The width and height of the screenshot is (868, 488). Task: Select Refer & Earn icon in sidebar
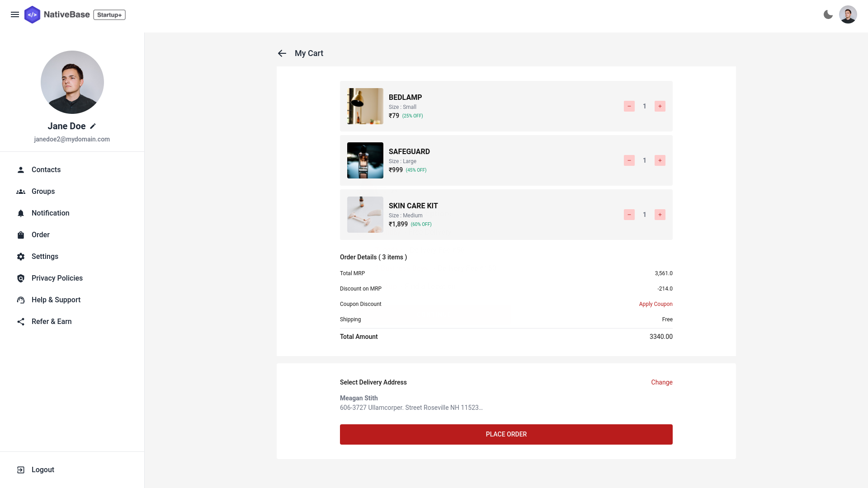21,321
